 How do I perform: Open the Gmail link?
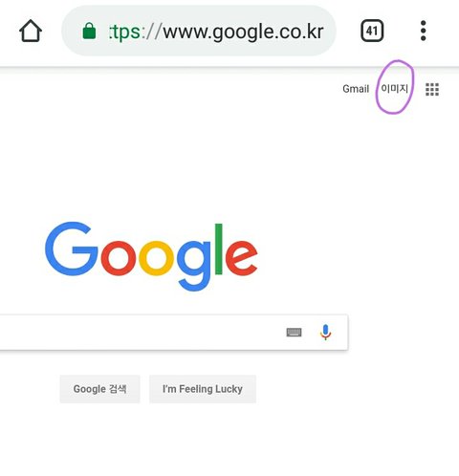coord(356,89)
